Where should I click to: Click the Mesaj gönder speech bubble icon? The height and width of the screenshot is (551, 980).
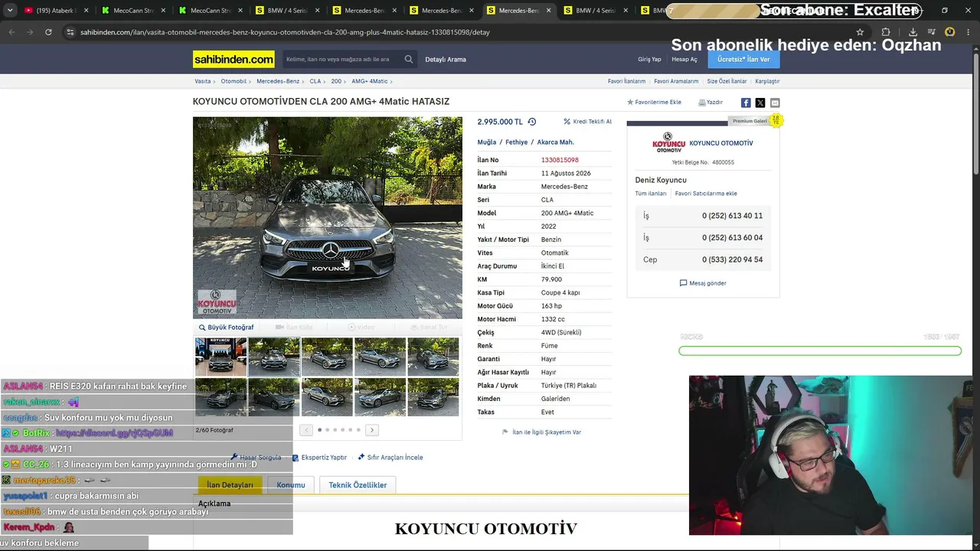click(x=684, y=283)
